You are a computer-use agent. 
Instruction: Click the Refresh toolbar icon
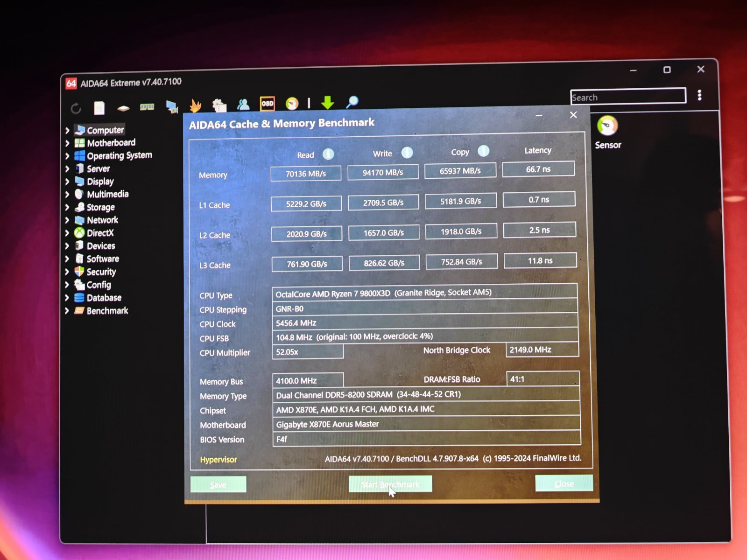[x=76, y=109]
